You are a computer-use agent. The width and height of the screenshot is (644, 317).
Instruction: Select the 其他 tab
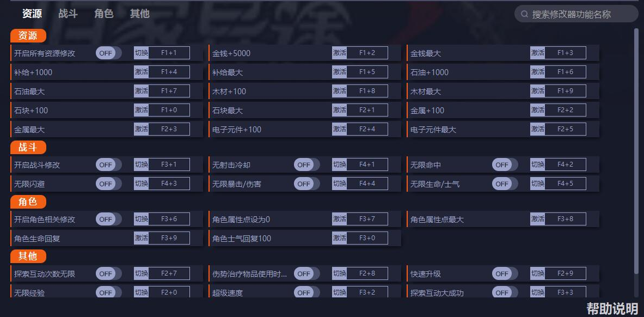pyautogui.click(x=140, y=14)
